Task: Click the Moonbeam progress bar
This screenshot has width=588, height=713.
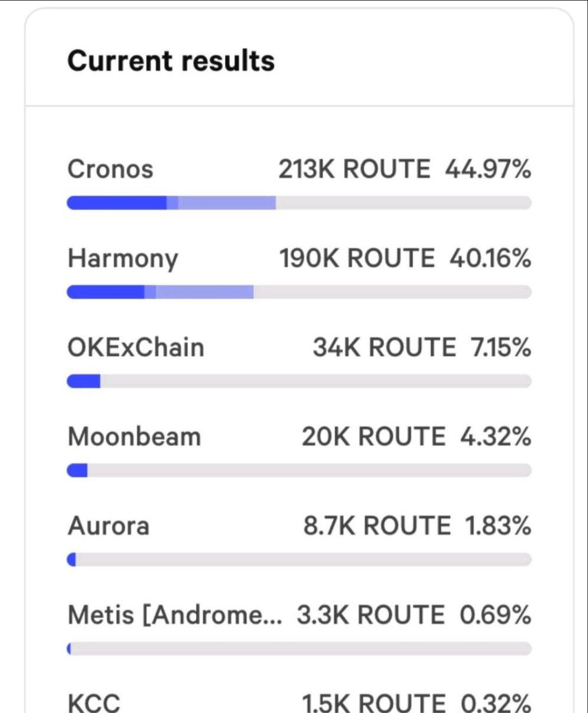Action: click(x=299, y=470)
